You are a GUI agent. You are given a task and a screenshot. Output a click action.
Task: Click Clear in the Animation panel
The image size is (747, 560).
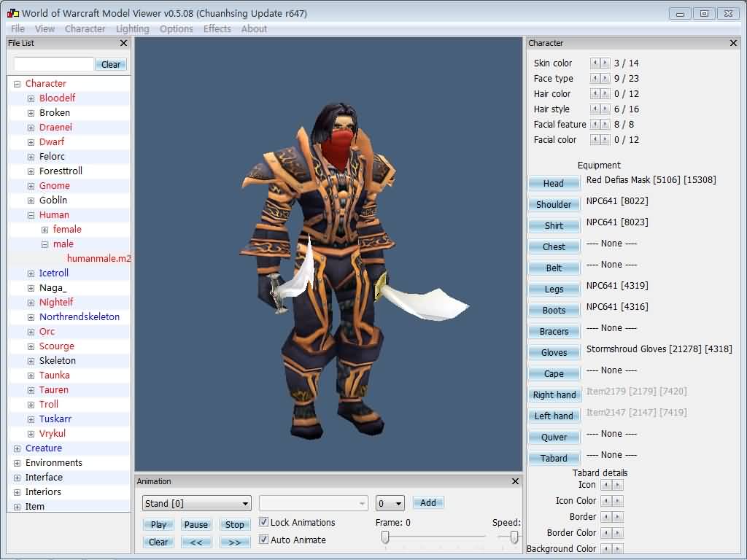[x=158, y=542]
